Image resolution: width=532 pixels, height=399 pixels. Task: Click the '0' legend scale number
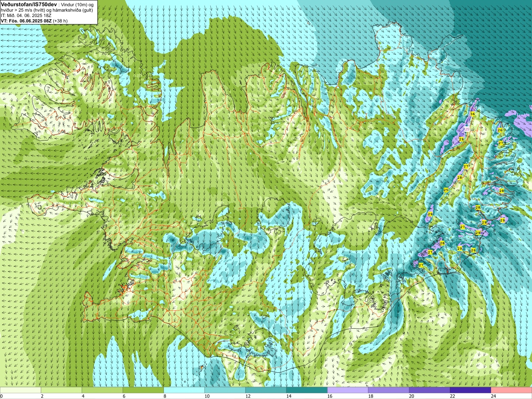click(1, 396)
